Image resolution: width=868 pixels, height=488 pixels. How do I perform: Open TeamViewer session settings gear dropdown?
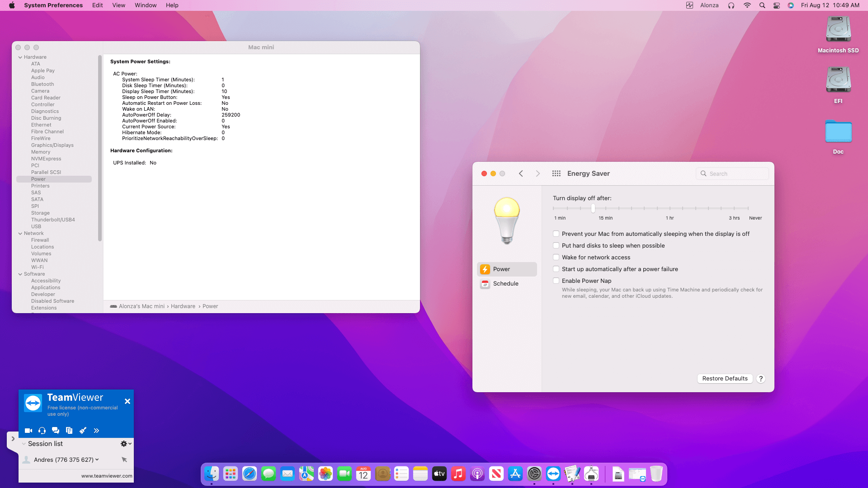point(126,444)
